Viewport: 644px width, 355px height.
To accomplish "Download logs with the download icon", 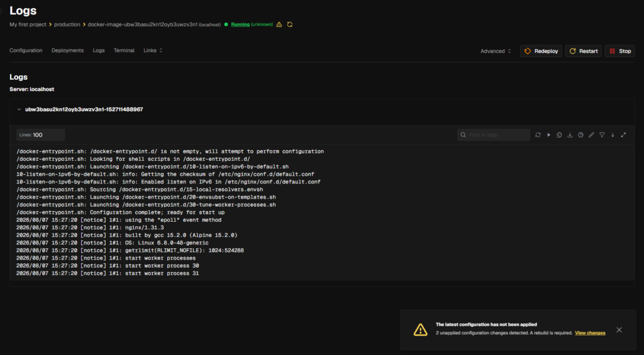I will pos(570,134).
